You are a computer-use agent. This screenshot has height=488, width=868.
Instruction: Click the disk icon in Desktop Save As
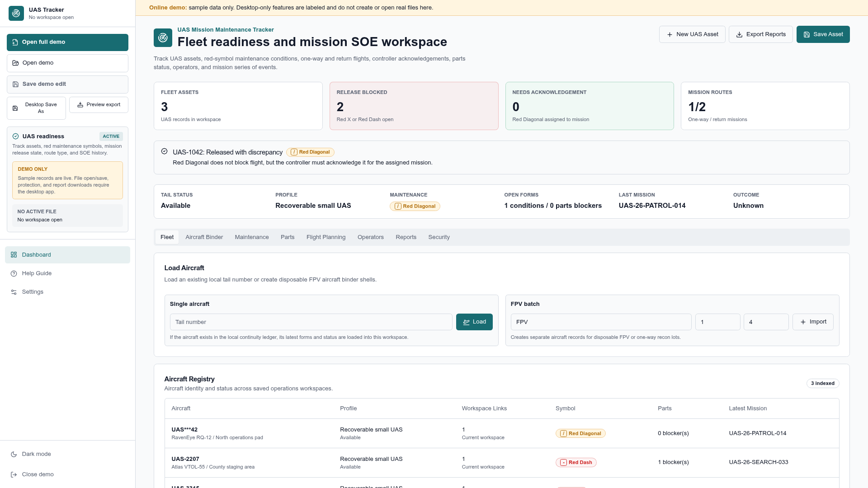pos(15,108)
